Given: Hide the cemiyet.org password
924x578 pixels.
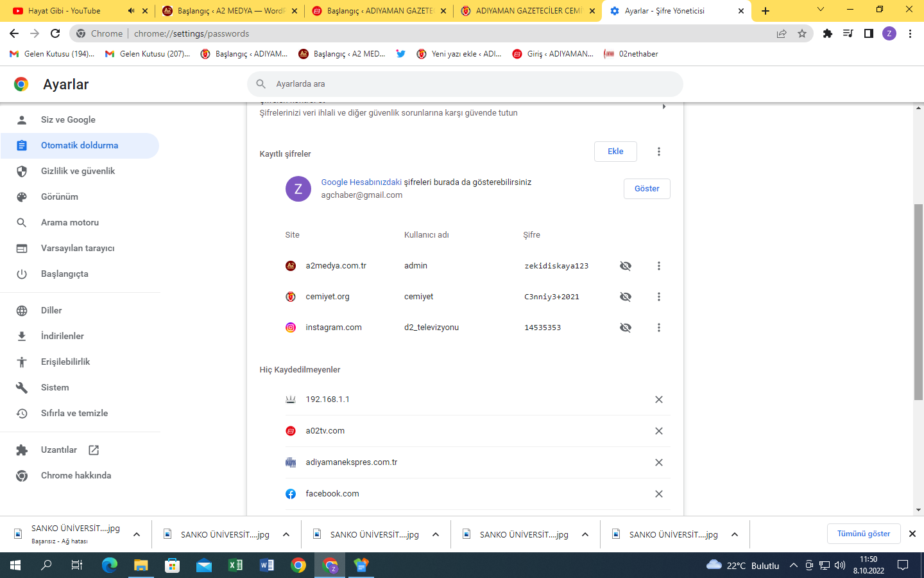Looking at the screenshot, I should pos(626,297).
